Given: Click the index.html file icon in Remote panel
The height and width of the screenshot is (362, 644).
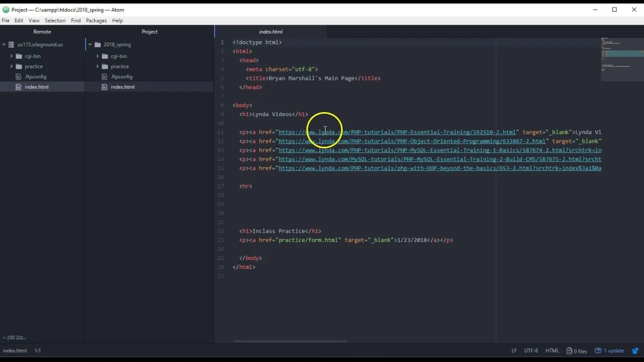Looking at the screenshot, I should click(18, 86).
